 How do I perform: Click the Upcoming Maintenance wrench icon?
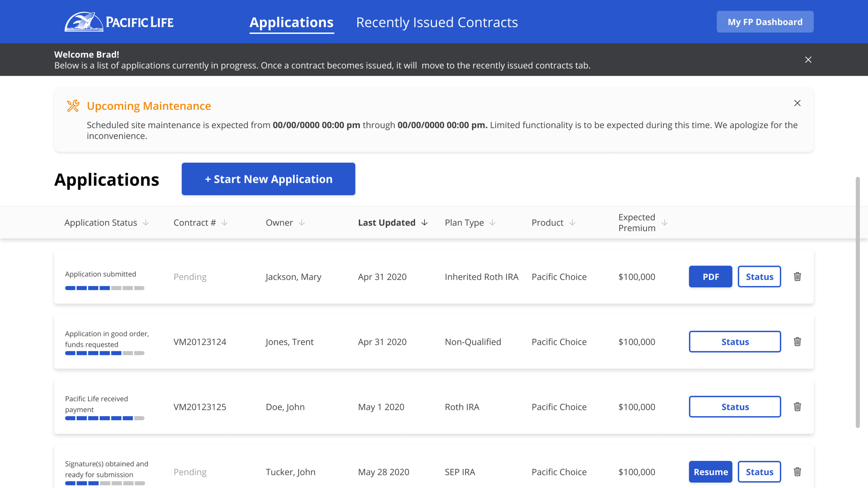coord(73,106)
